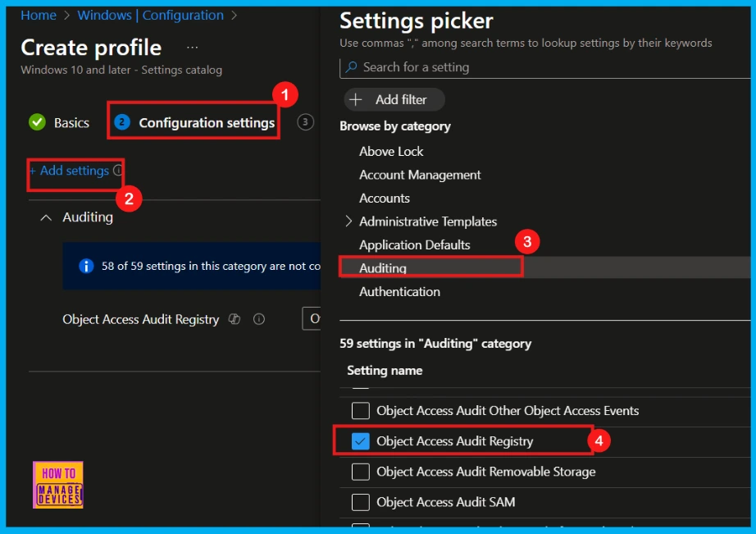Viewport: 756px width, 534px height.
Task: Click the search magnifier icon
Action: pyautogui.click(x=352, y=67)
